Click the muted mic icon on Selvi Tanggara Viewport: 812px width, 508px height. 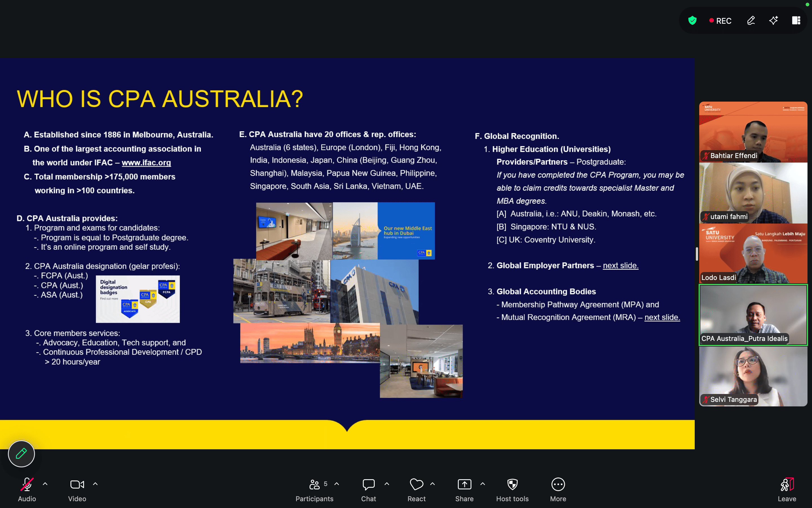pyautogui.click(x=706, y=400)
